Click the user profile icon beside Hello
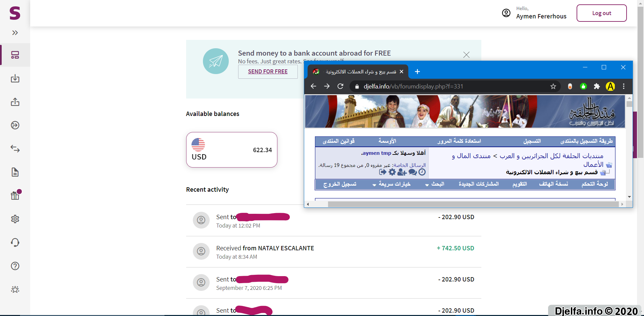644x316 pixels. 506,13
